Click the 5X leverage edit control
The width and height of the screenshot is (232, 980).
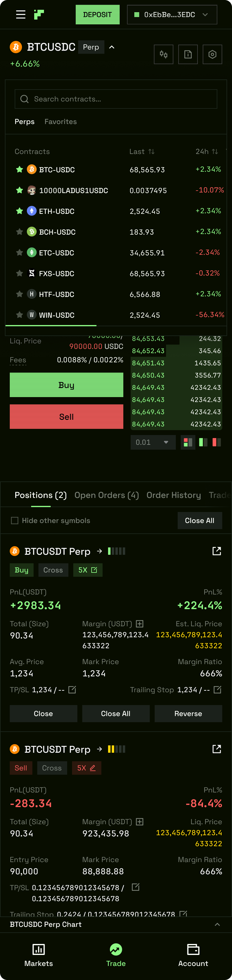(88, 570)
